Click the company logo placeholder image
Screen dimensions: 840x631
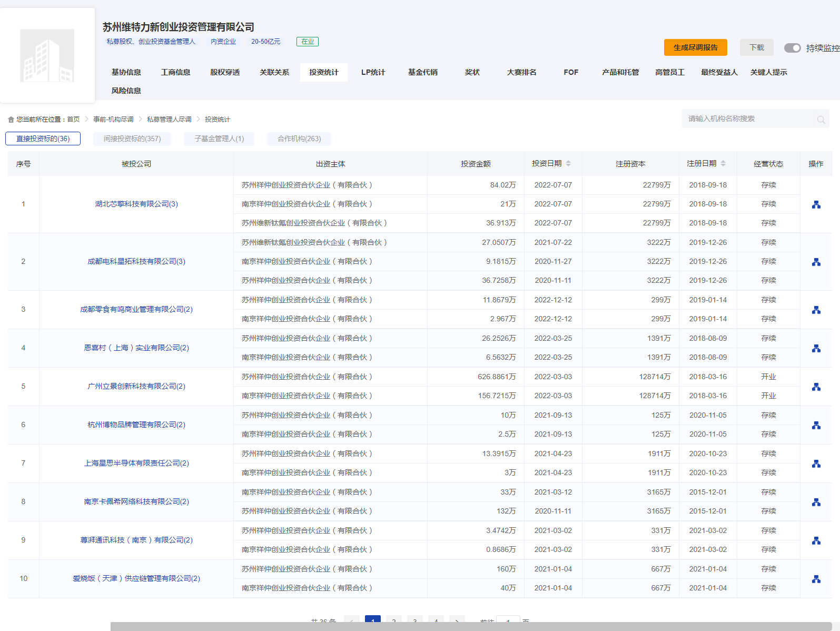coord(47,55)
